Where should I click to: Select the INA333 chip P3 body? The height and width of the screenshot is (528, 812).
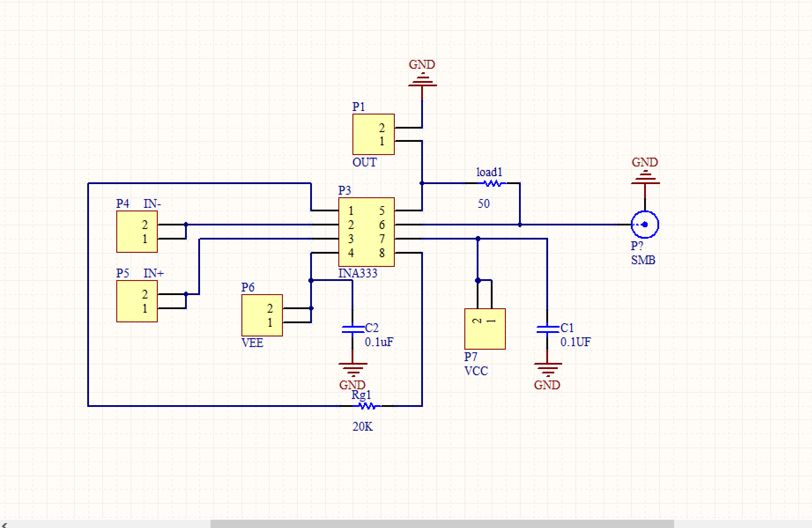tap(366, 232)
